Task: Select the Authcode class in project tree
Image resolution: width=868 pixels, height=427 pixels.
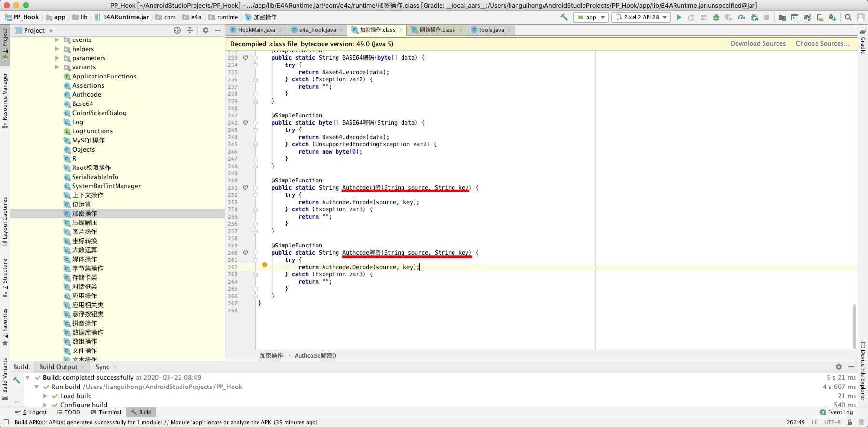Action: 87,95
